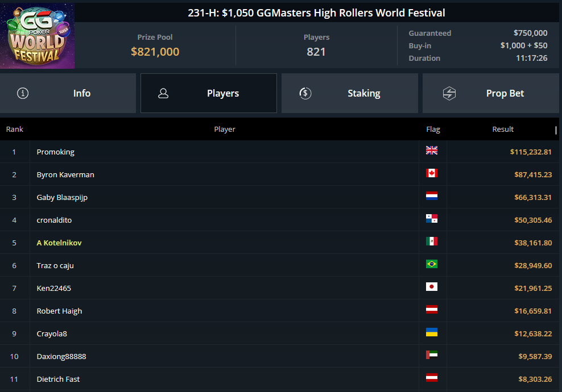Click the person icon on Players tab
Screen dimensions: 562x392
click(x=163, y=93)
